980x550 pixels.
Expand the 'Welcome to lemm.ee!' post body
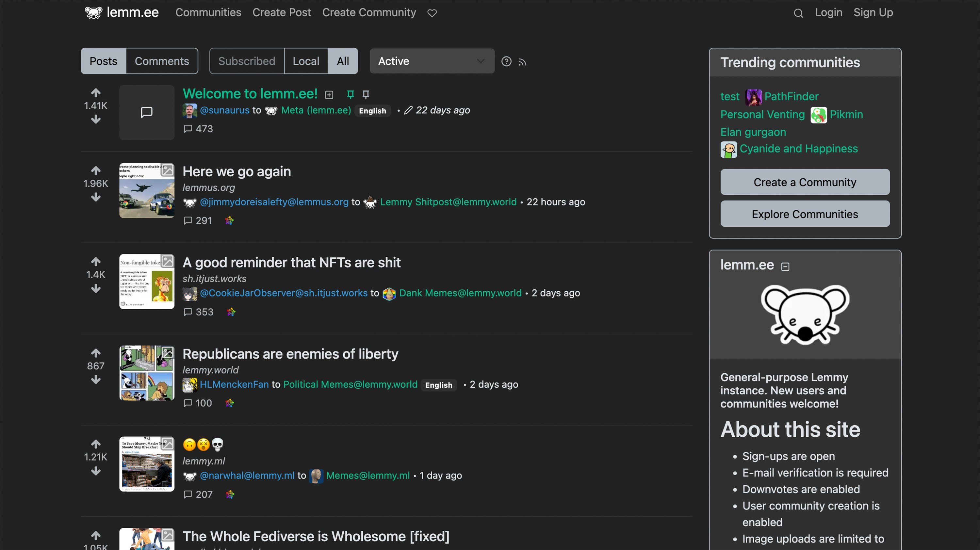[x=329, y=95]
